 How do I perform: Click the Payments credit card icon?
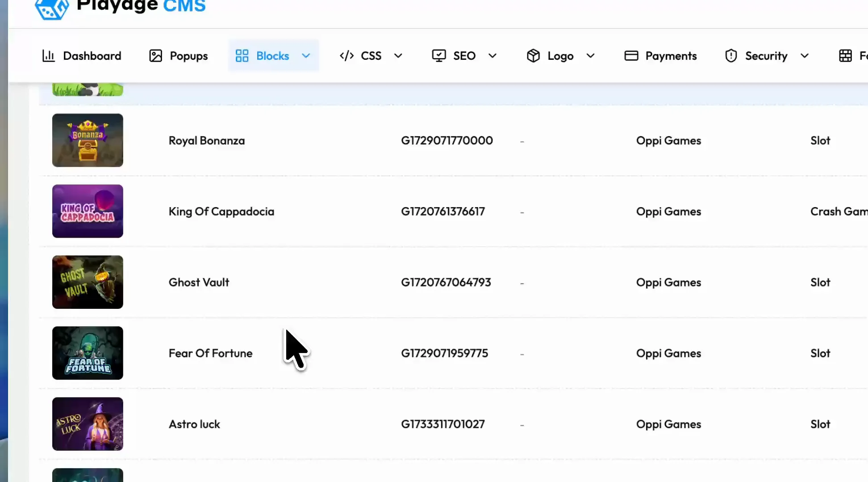(x=631, y=56)
